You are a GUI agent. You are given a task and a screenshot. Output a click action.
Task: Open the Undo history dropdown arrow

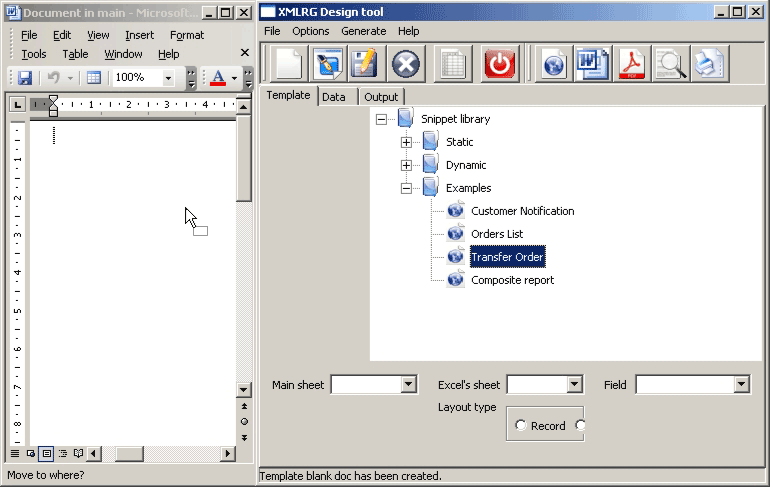click(70, 78)
